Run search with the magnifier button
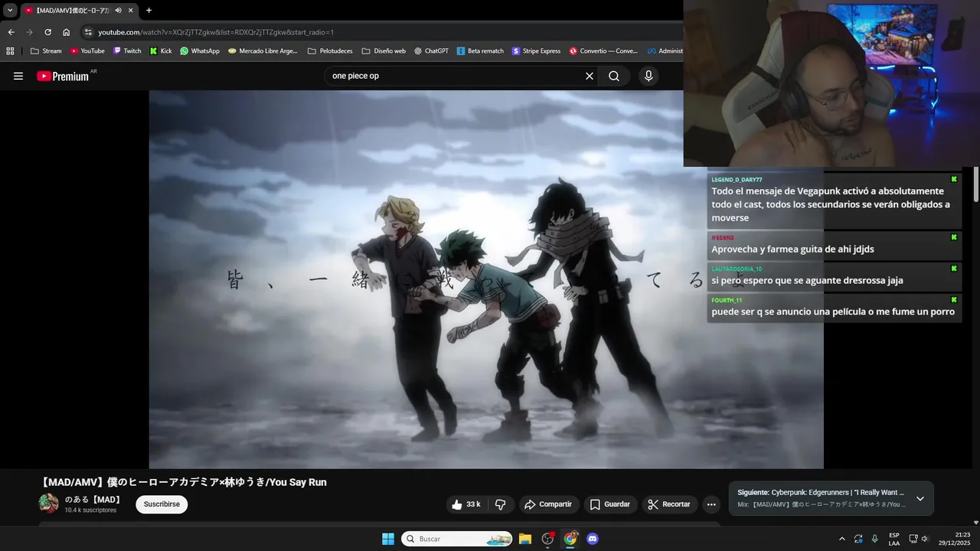Viewport: 980px width, 551px height. pos(614,76)
